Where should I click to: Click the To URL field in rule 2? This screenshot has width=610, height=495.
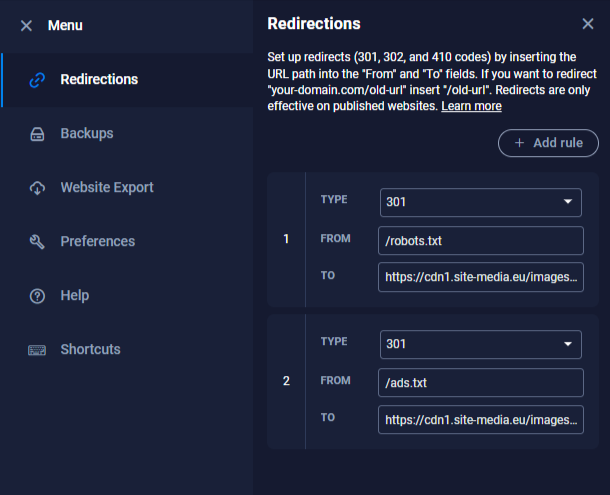point(480,419)
